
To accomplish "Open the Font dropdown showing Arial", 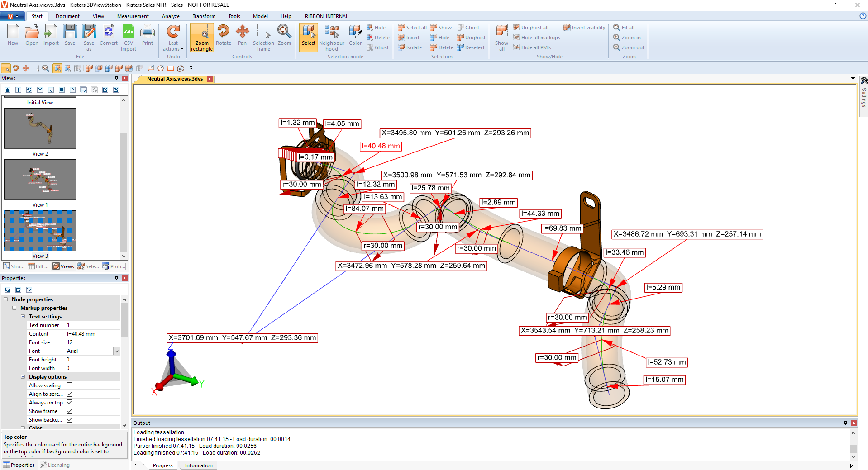I will [117, 351].
